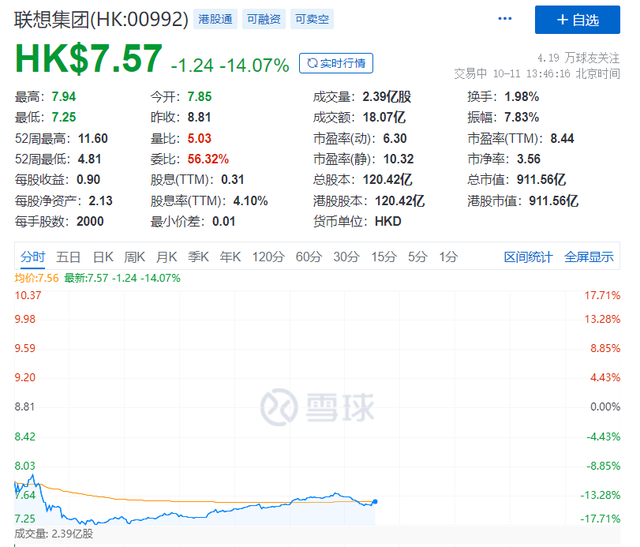Select the 30分 interval tab
This screenshot has height=547, width=640.
[x=346, y=257]
